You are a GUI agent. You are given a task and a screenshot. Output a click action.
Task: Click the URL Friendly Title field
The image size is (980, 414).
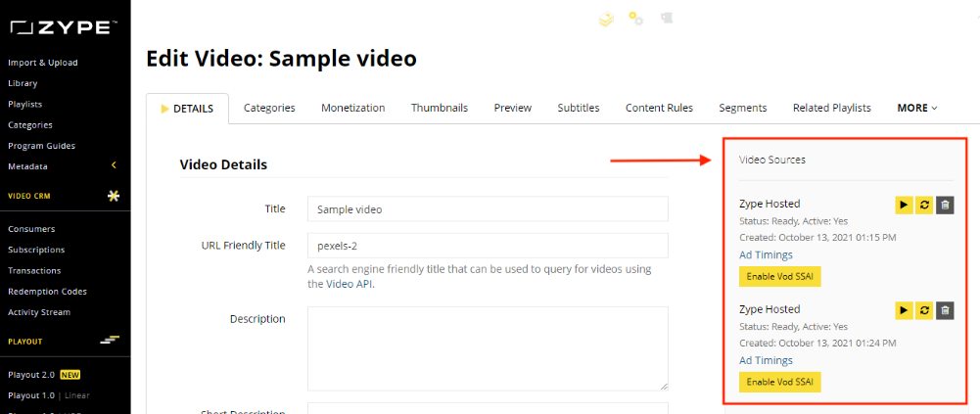(488, 246)
